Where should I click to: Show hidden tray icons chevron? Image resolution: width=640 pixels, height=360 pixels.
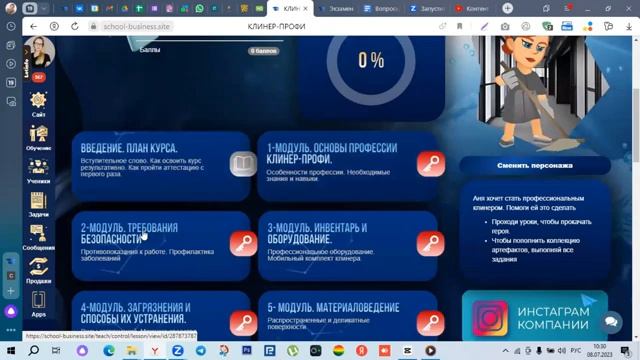(505, 351)
